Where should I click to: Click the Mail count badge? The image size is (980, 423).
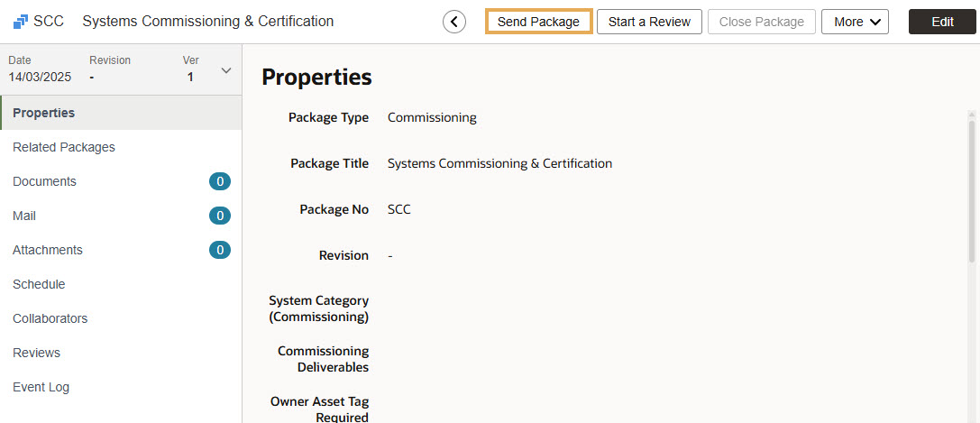tap(219, 216)
